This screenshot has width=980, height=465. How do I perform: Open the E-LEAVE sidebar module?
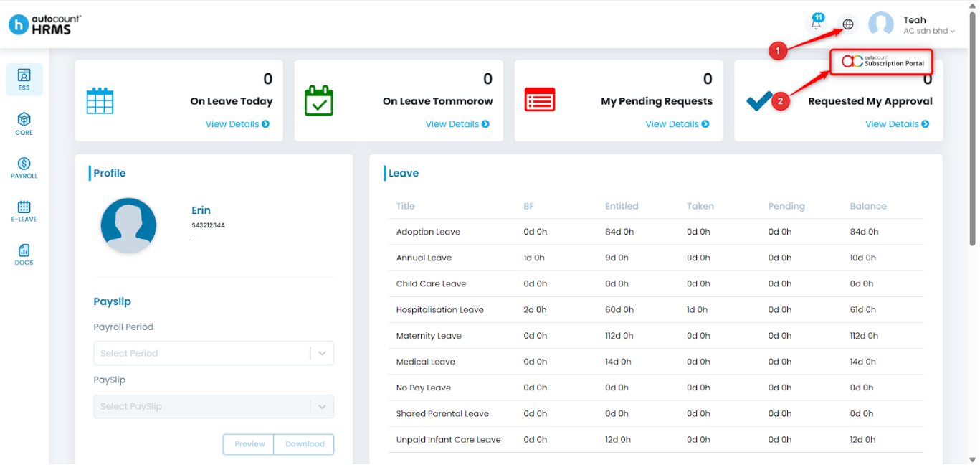tap(24, 210)
